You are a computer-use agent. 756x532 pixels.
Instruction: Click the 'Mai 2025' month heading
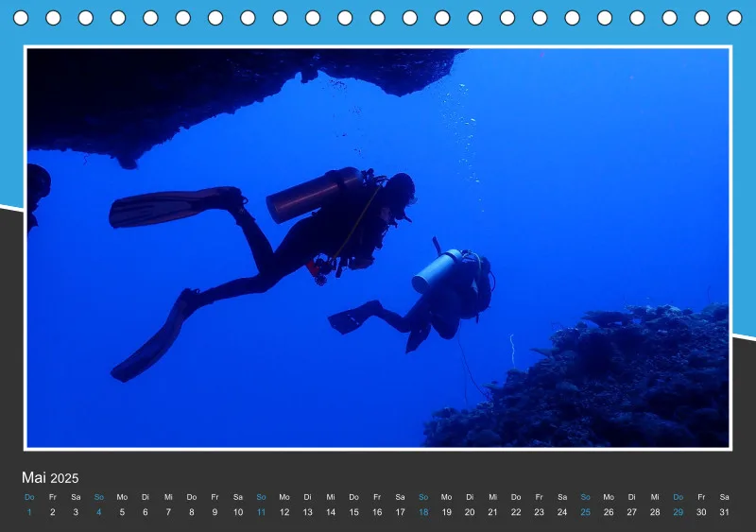[50, 478]
